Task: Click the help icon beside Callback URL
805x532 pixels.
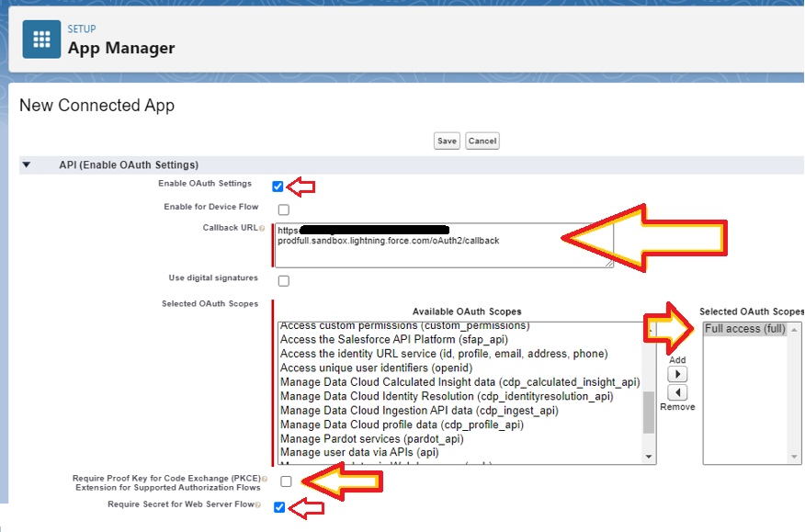Action: pyautogui.click(x=262, y=228)
